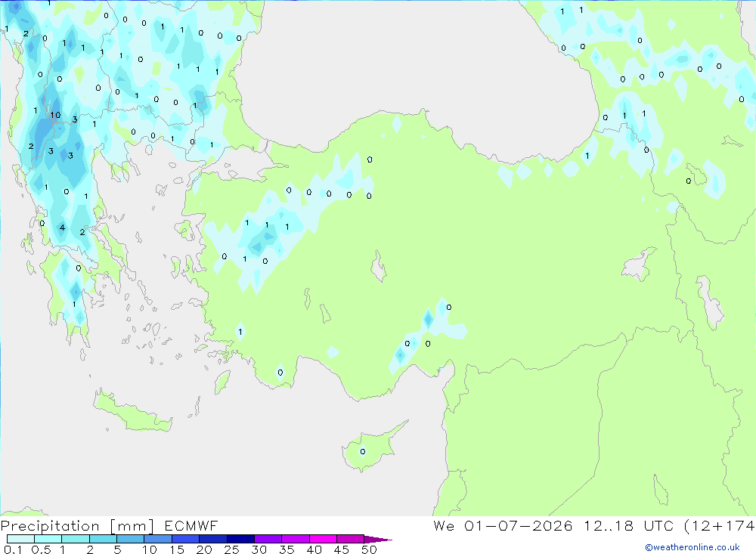
Task: Click the 25–30 mm navy legend swatch
Action: click(240, 539)
